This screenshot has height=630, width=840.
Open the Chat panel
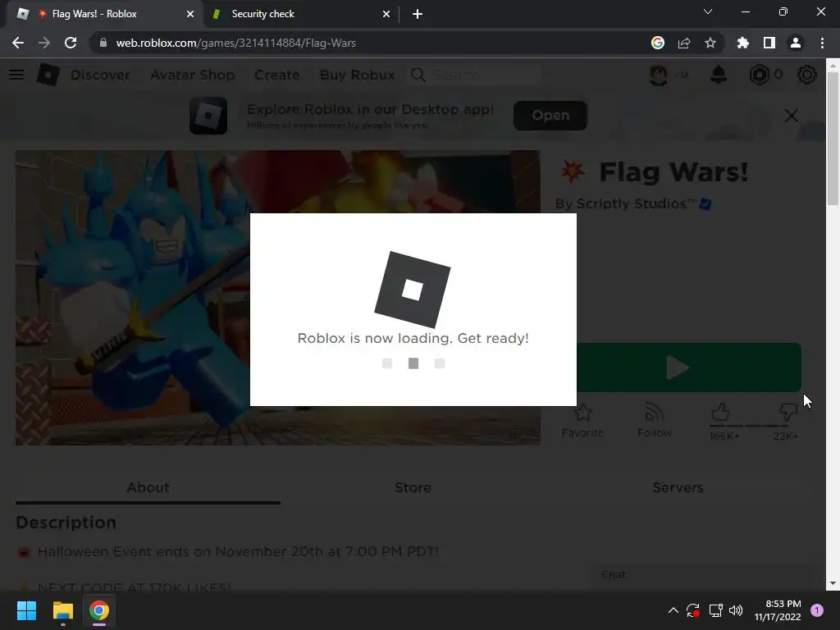point(702,575)
